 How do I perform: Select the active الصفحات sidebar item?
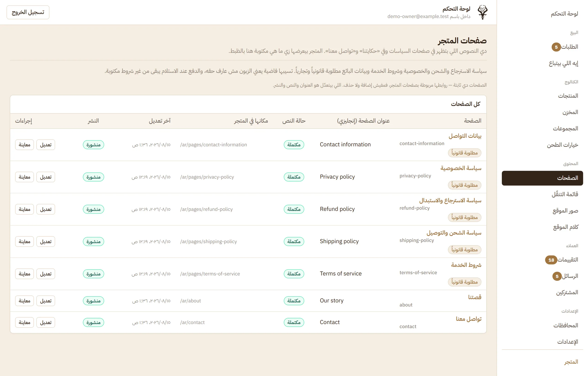(542, 178)
